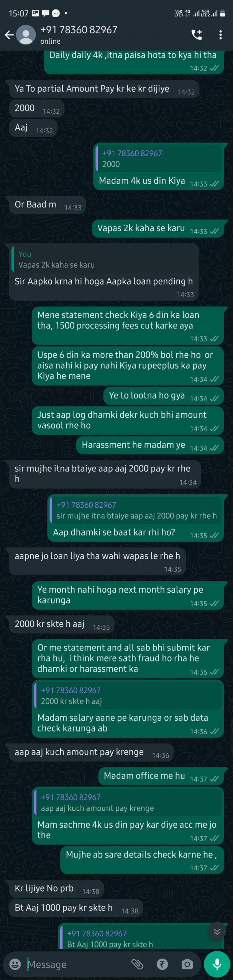The image size is (233, 980).
Task: Start a call with the phone icon
Action: (197, 35)
